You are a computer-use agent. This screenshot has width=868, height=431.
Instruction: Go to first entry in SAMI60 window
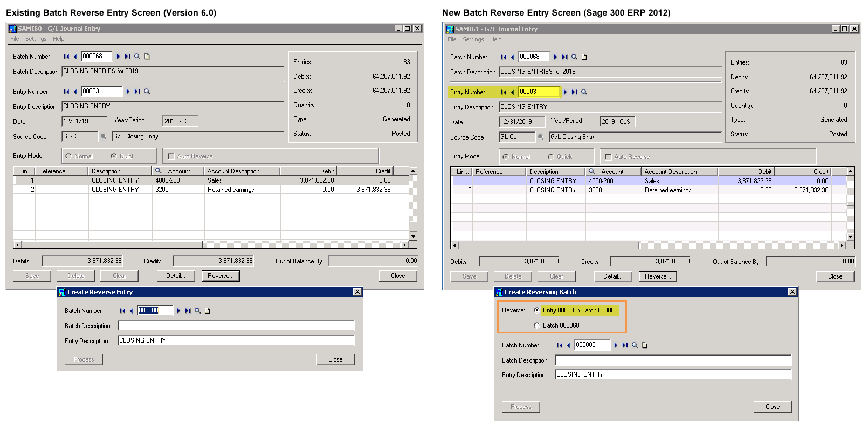[66, 92]
